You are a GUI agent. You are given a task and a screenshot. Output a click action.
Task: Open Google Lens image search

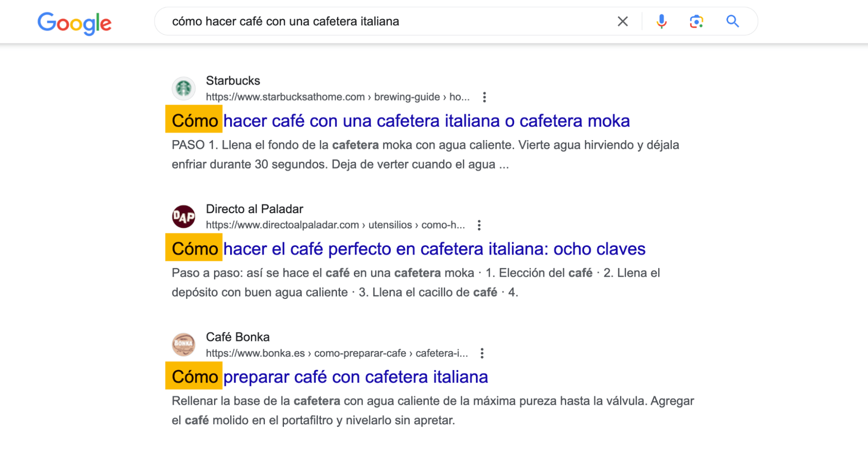(x=696, y=21)
